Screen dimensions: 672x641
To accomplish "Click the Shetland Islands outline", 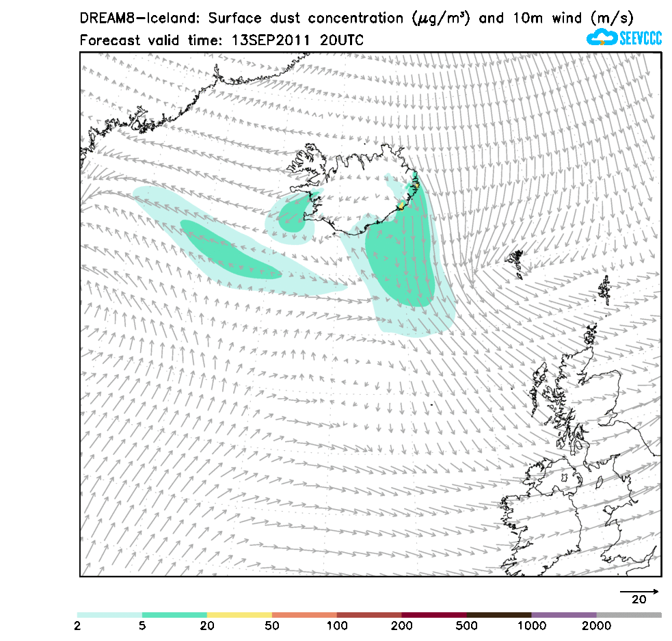I will (604, 290).
